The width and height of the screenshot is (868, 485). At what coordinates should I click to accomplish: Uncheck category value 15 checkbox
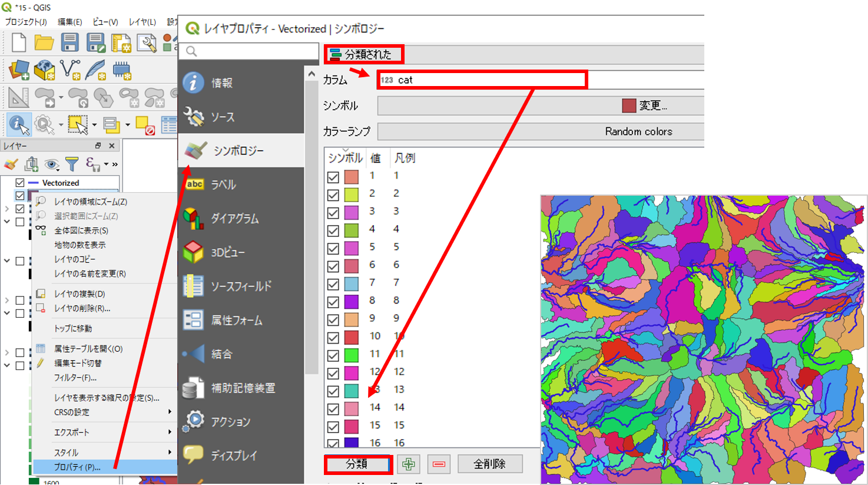point(333,426)
